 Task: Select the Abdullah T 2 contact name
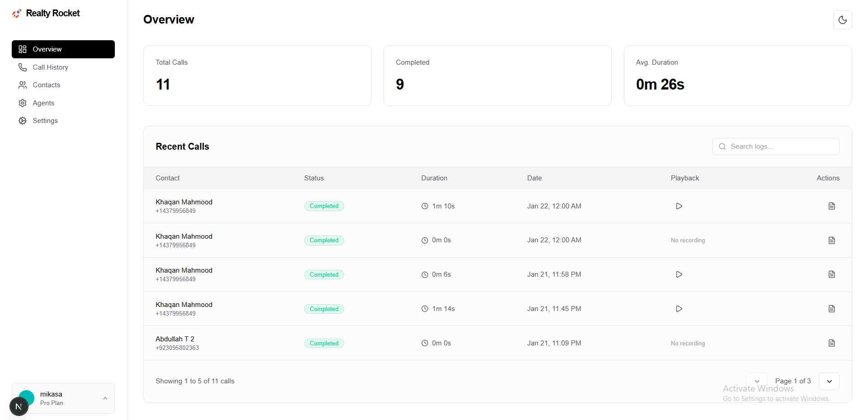tap(175, 339)
